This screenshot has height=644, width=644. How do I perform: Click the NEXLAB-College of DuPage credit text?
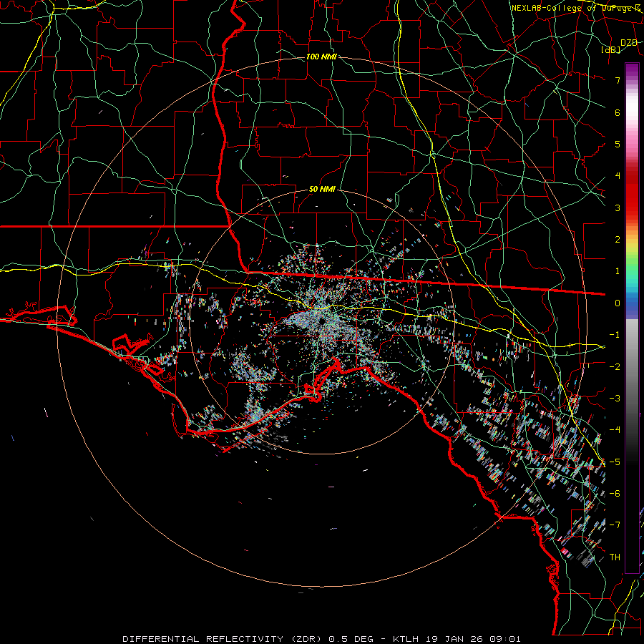tap(577, 8)
